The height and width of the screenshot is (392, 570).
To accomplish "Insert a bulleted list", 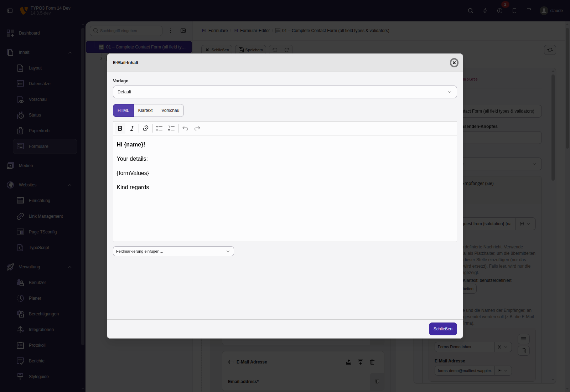I will point(159,128).
